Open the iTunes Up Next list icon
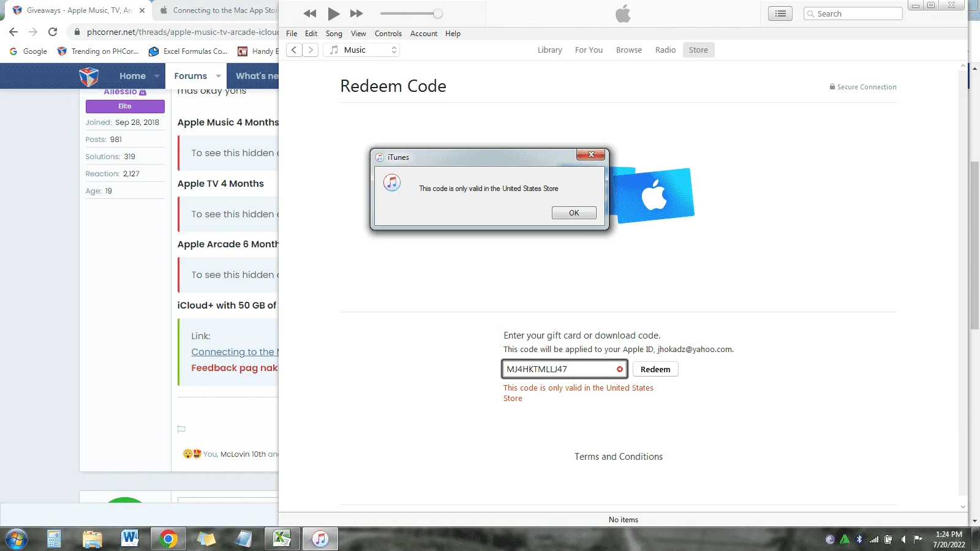 click(x=780, y=13)
